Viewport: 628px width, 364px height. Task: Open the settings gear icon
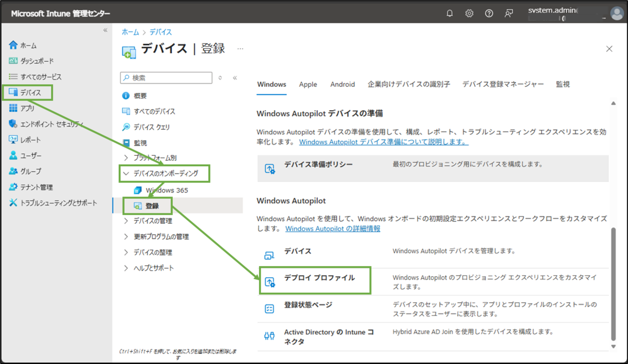pyautogui.click(x=469, y=14)
